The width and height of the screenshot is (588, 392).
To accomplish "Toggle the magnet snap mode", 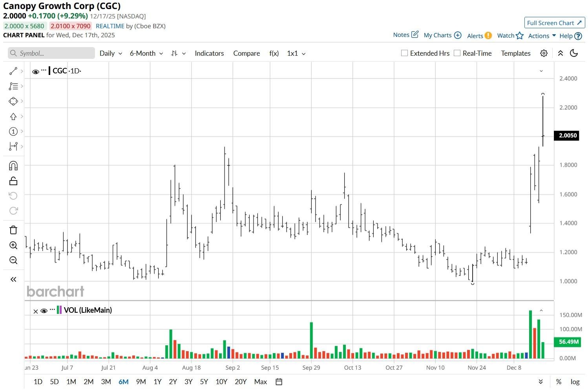I will click(13, 166).
